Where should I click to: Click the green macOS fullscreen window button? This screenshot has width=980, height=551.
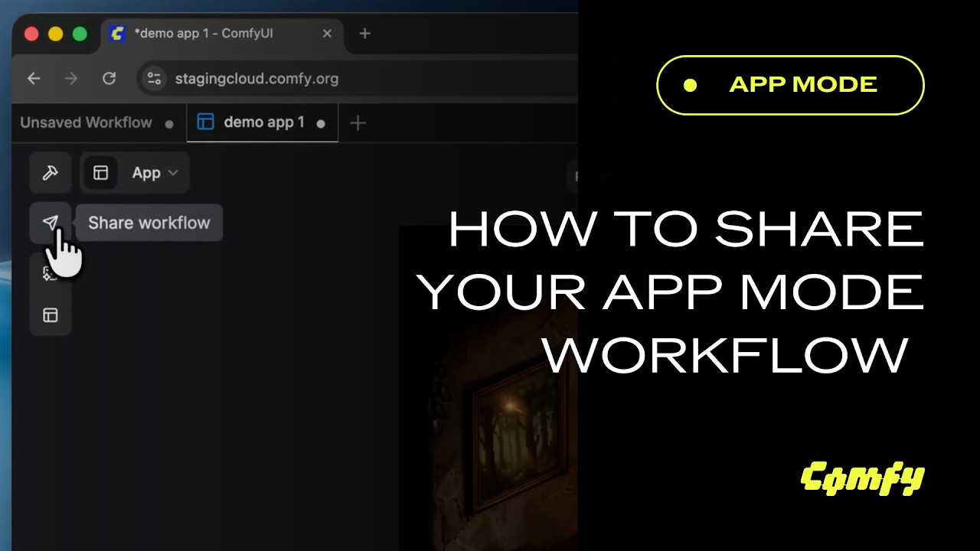click(x=80, y=34)
